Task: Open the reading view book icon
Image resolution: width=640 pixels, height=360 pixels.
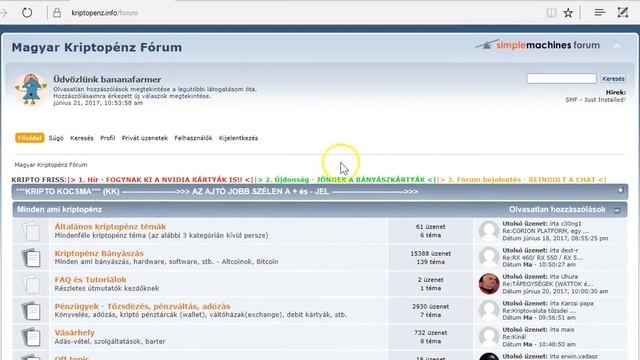Action: [x=551, y=13]
